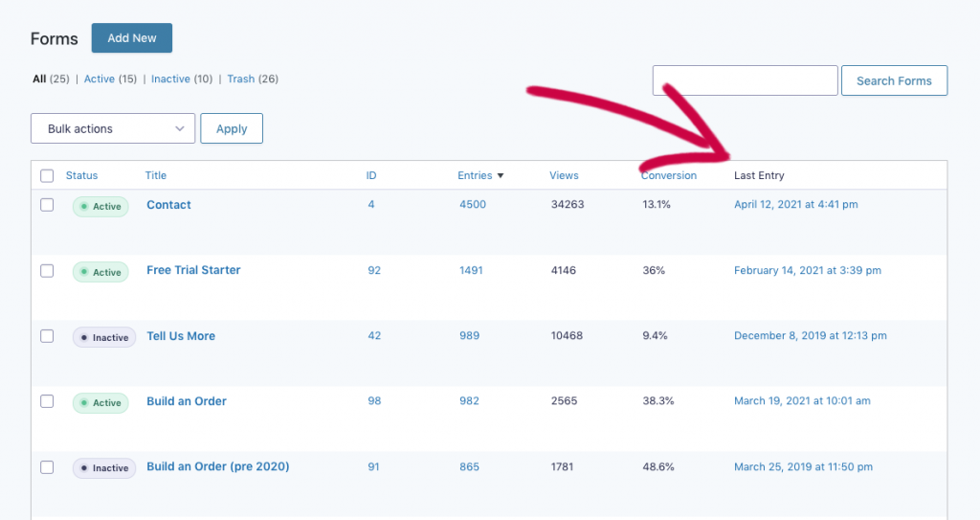980x520 pixels.
Task: Show All forms filter
Action: [x=39, y=79]
